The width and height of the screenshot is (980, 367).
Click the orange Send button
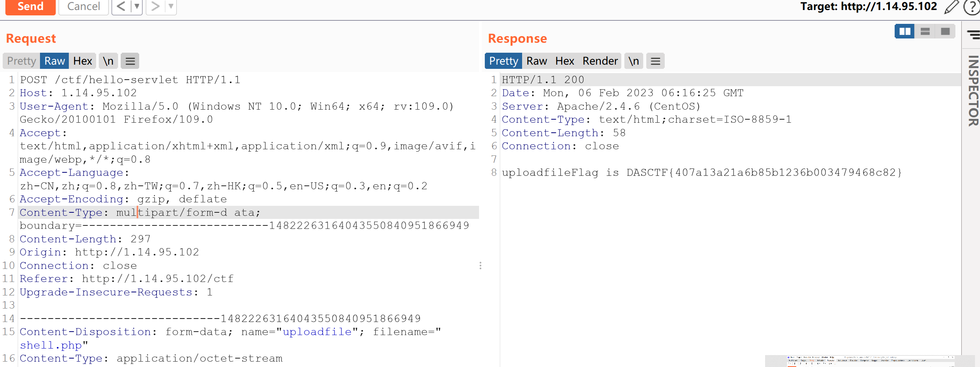(30, 7)
